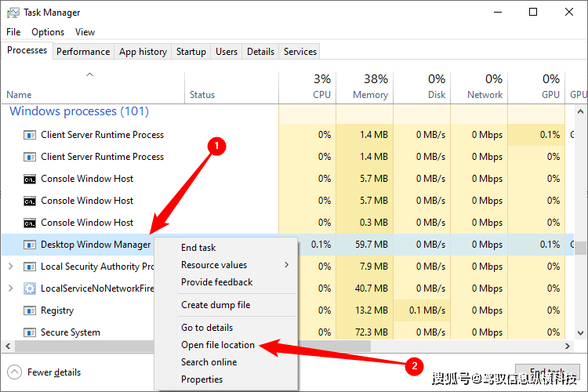Click the Windows processes (101) group header

pos(79,111)
